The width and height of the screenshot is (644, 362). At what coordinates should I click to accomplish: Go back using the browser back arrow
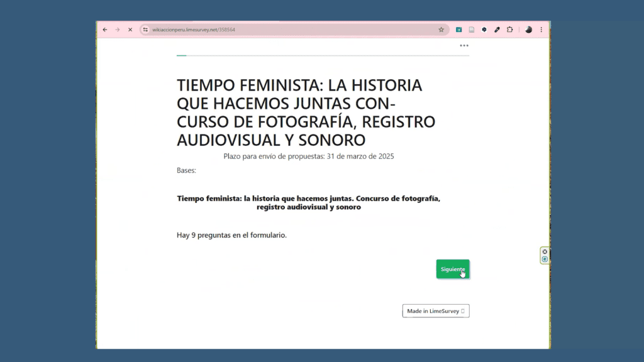pos(105,30)
